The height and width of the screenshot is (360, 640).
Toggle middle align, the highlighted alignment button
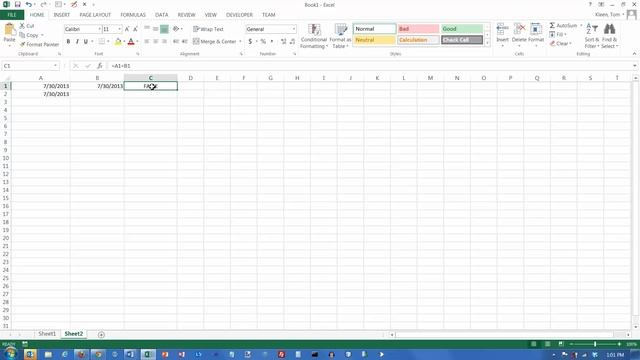(164, 29)
